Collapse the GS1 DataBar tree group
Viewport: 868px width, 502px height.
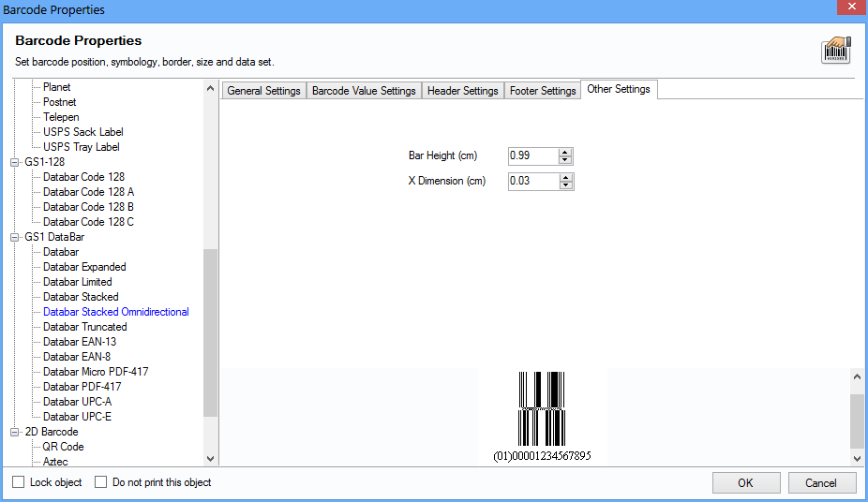(14, 237)
